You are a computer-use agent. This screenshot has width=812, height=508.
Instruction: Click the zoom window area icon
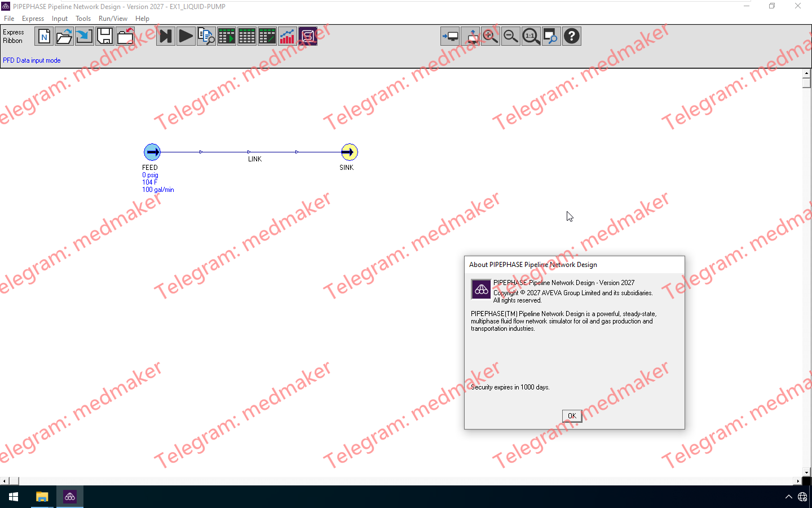pyautogui.click(x=551, y=37)
